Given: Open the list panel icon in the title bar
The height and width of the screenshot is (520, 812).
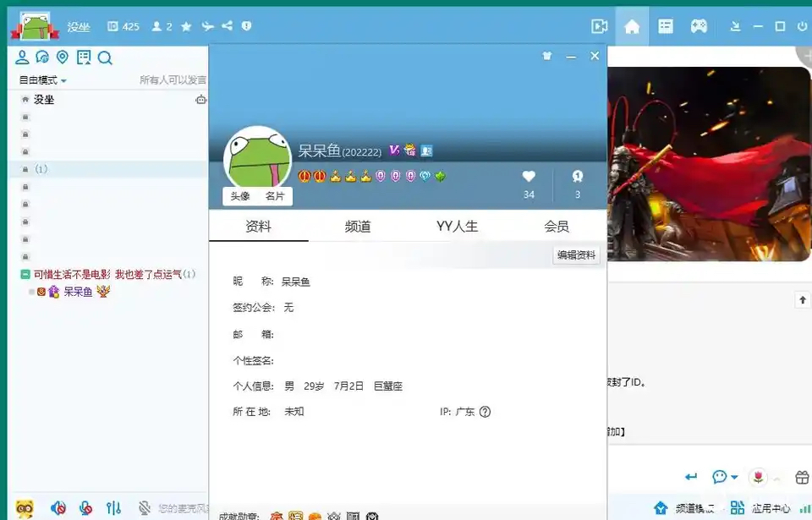Looking at the screenshot, I should pos(666,26).
